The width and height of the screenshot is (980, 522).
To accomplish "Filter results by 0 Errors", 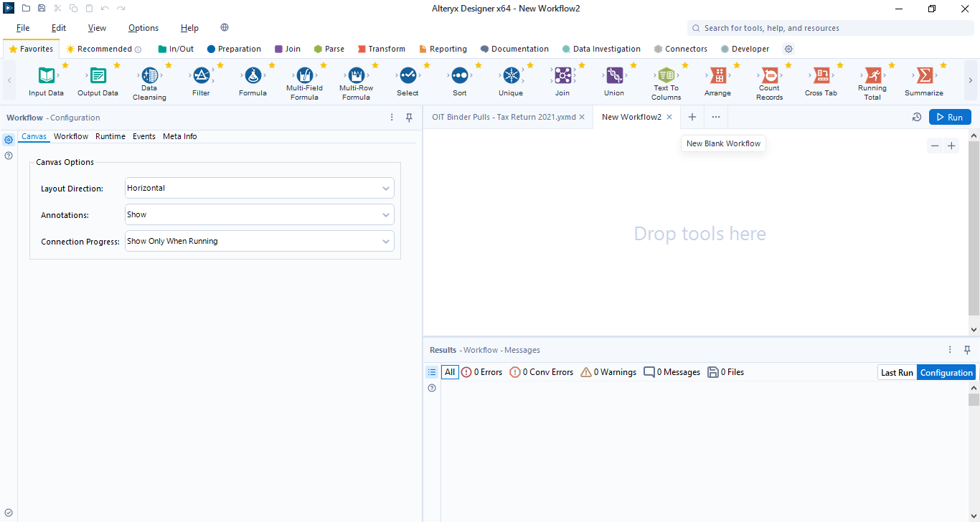I will pyautogui.click(x=481, y=372).
